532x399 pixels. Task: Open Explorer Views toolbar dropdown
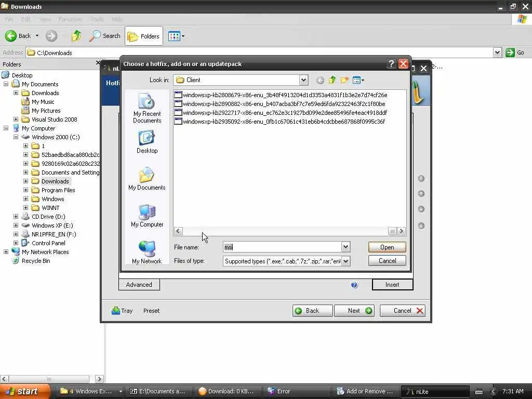pos(177,36)
